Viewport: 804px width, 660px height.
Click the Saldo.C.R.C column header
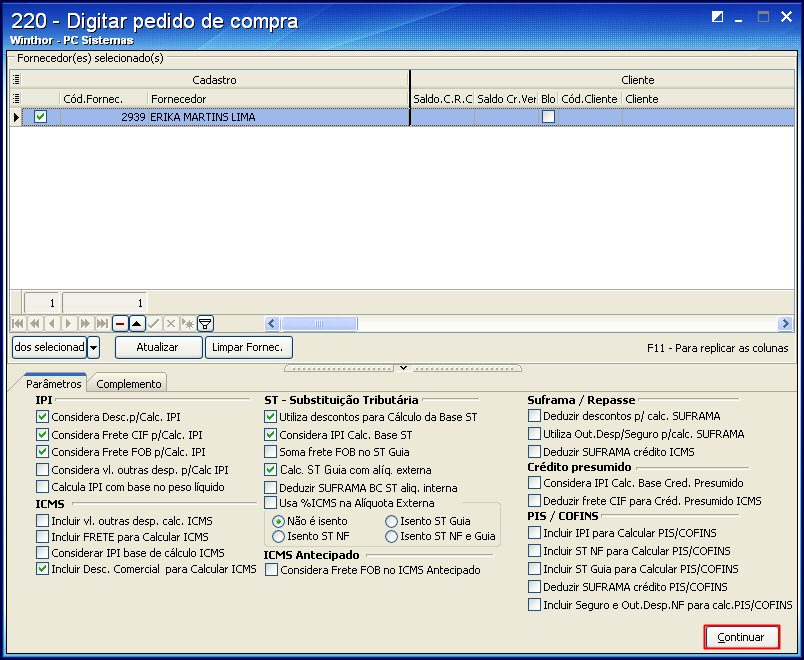tap(443, 98)
